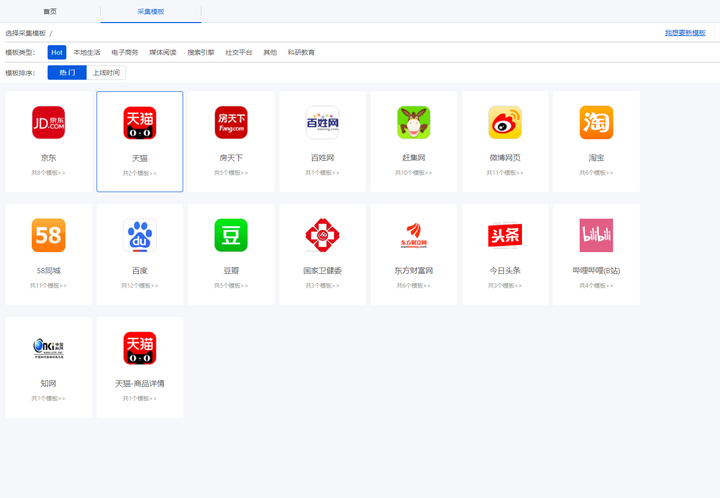Open 58同城's 共11个模板 link

click(x=48, y=285)
